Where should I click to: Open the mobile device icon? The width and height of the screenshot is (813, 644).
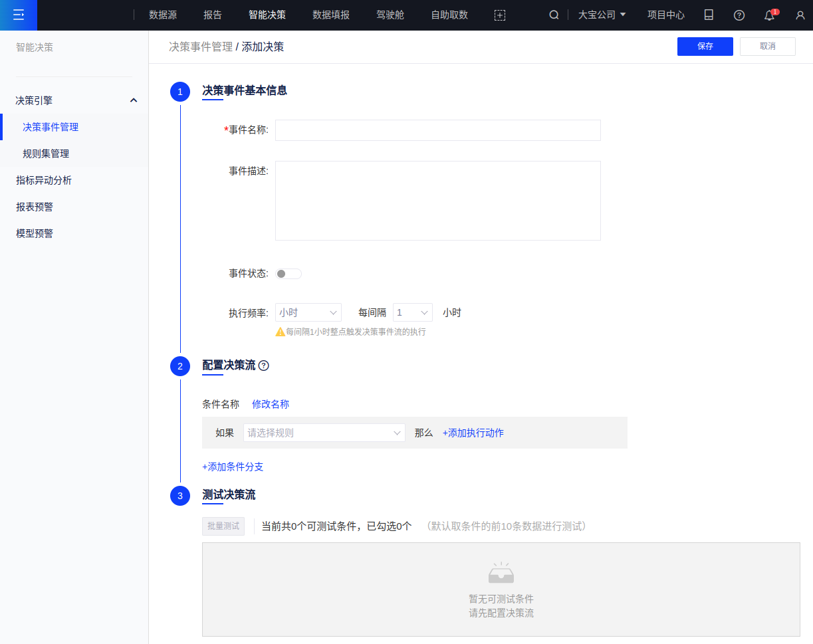pyautogui.click(x=709, y=15)
